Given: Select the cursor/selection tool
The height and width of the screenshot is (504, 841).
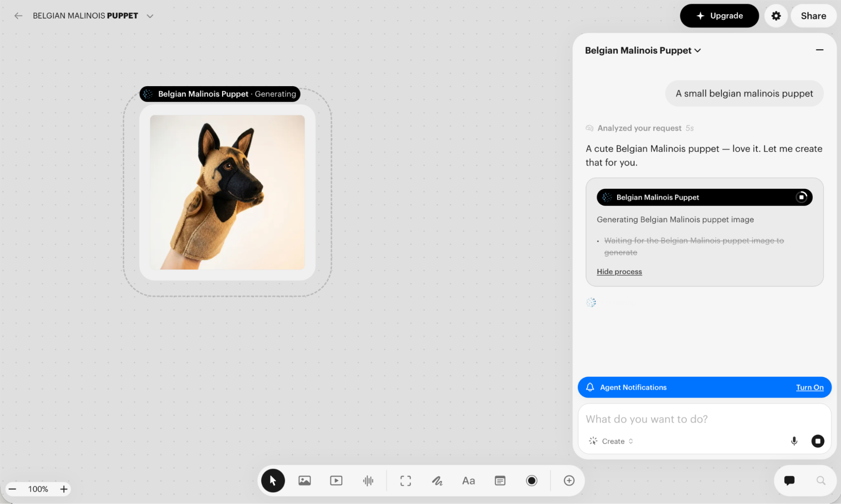Looking at the screenshot, I should point(273,480).
